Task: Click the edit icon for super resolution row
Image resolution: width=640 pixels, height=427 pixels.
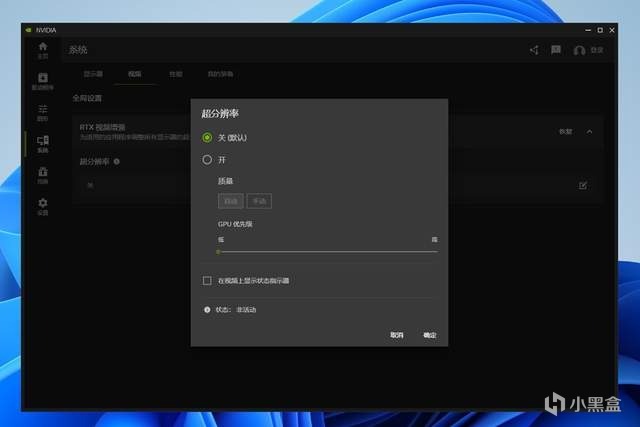Action: (x=582, y=185)
